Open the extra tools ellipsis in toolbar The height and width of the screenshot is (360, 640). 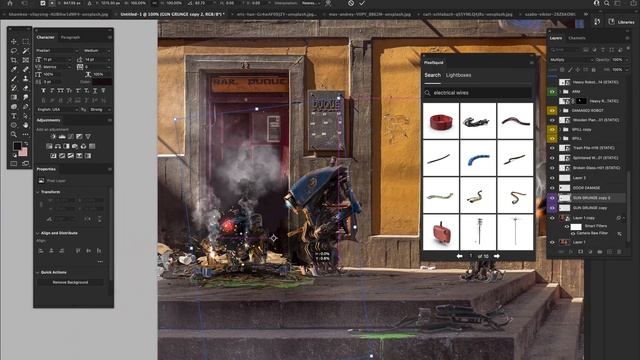pos(25,134)
